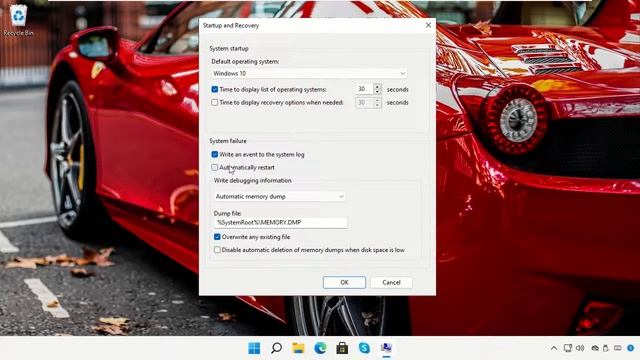Launch Microsoft Edge from taskbar

point(320,348)
